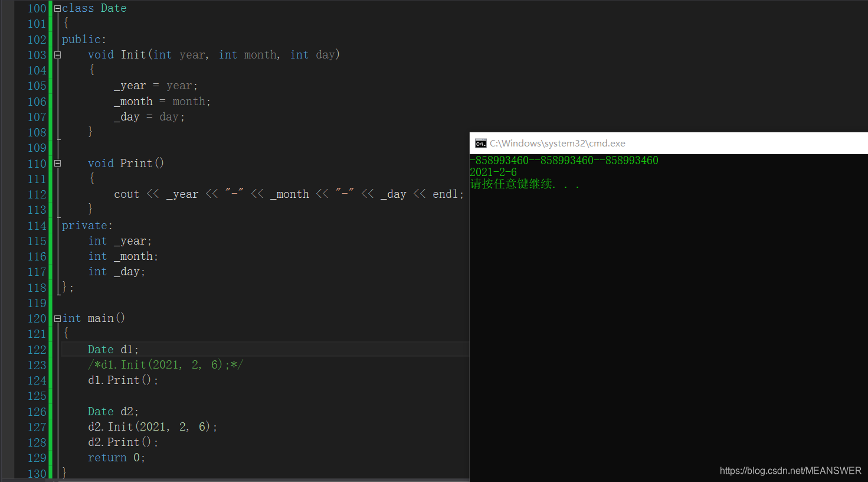The height and width of the screenshot is (482, 868).
Task: Click 'd2.Init(2021, 2, 6);' statement
Action: [x=153, y=427]
